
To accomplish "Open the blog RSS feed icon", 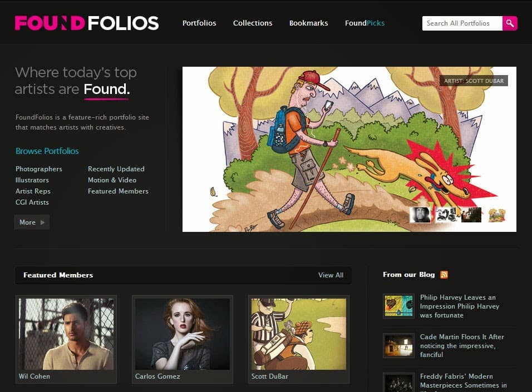I will click(444, 275).
